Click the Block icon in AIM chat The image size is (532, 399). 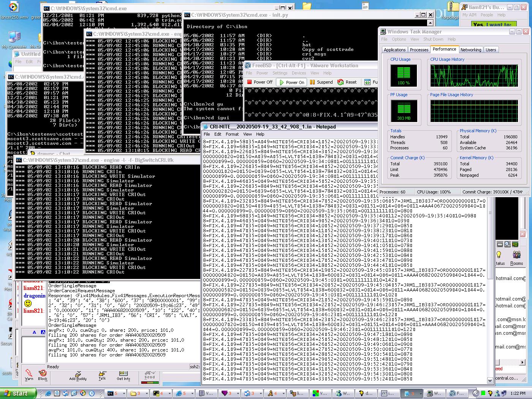43,374
